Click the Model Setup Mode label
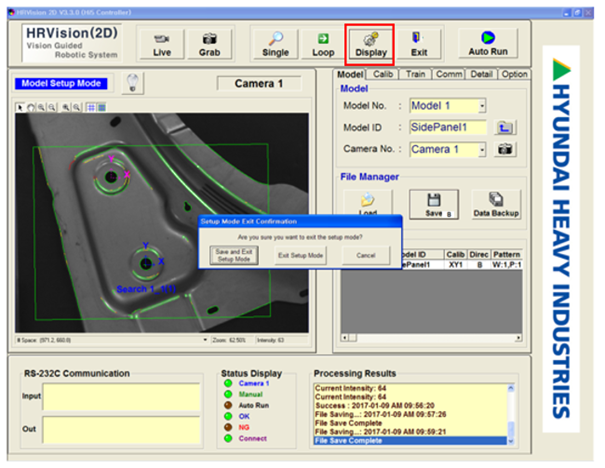Screen dimensions: 605x468 tap(61, 83)
